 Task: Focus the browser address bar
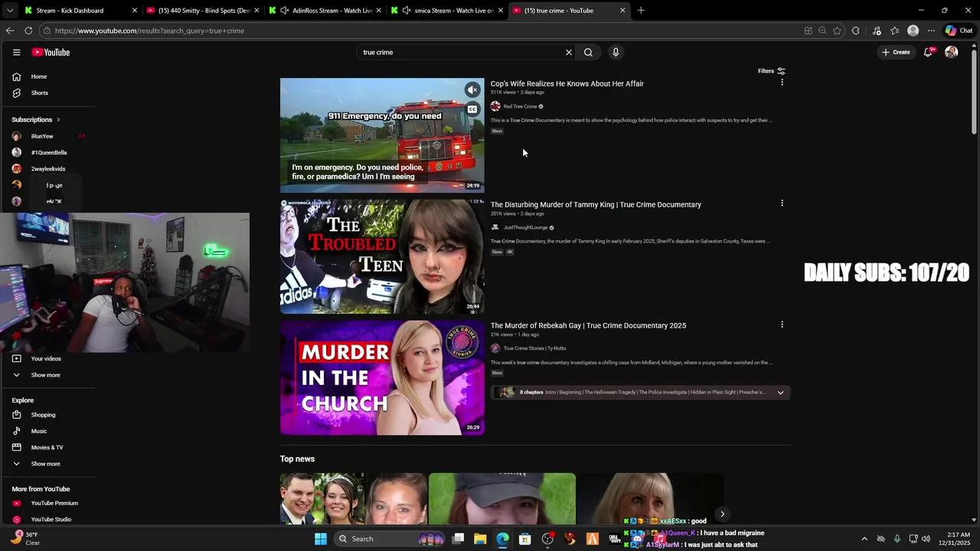pos(421,31)
